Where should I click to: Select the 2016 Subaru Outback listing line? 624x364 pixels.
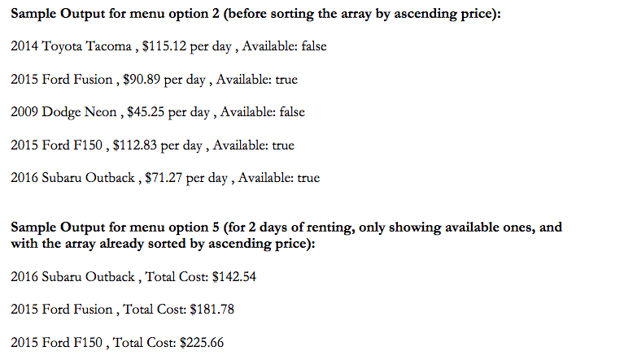click(165, 178)
